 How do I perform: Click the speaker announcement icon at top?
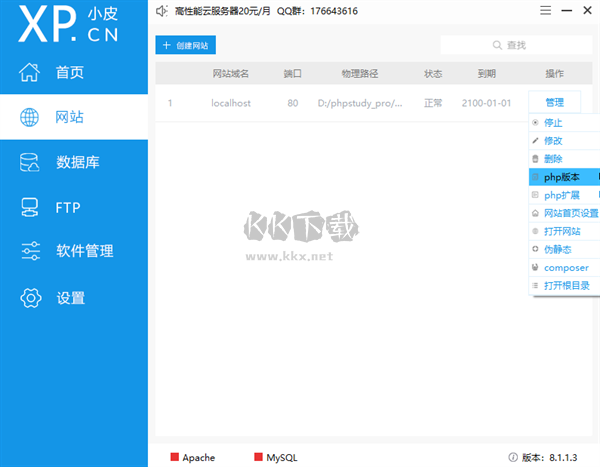[162, 11]
